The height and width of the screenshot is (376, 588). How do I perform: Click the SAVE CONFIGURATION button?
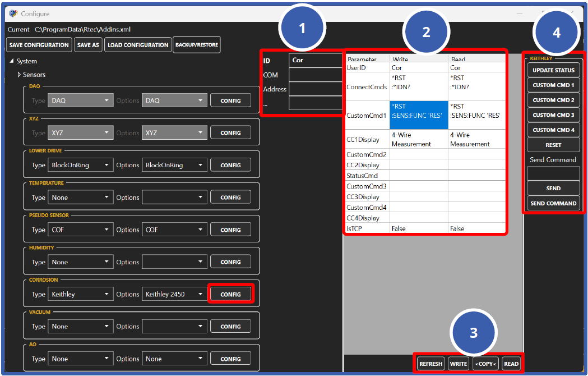(x=38, y=45)
